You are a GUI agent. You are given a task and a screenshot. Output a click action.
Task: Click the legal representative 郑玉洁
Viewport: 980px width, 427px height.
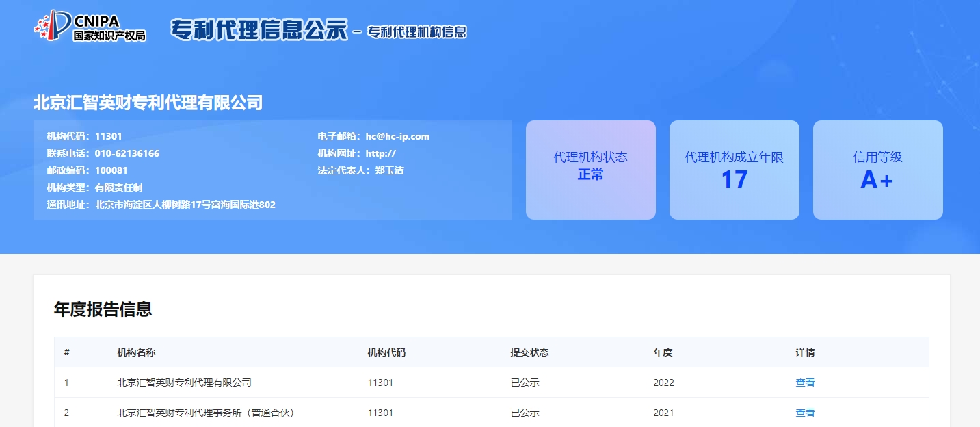tap(390, 170)
